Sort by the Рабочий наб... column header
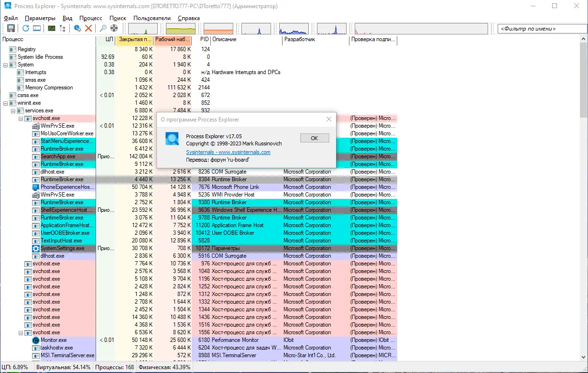588x373 pixels. click(x=173, y=39)
